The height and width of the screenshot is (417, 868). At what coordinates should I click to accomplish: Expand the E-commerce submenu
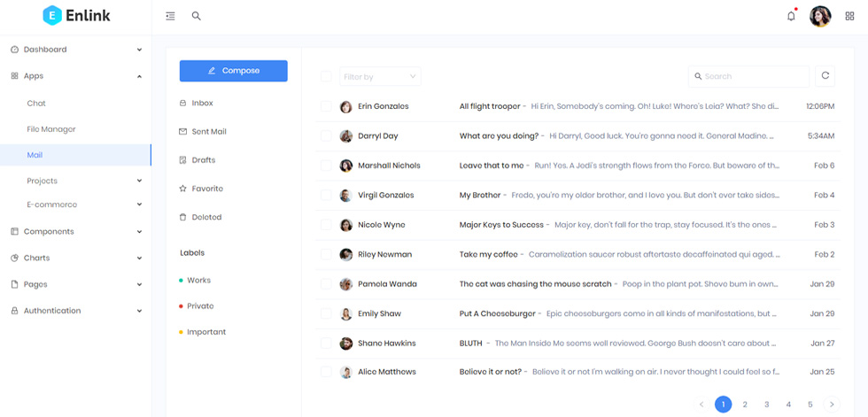pos(76,205)
